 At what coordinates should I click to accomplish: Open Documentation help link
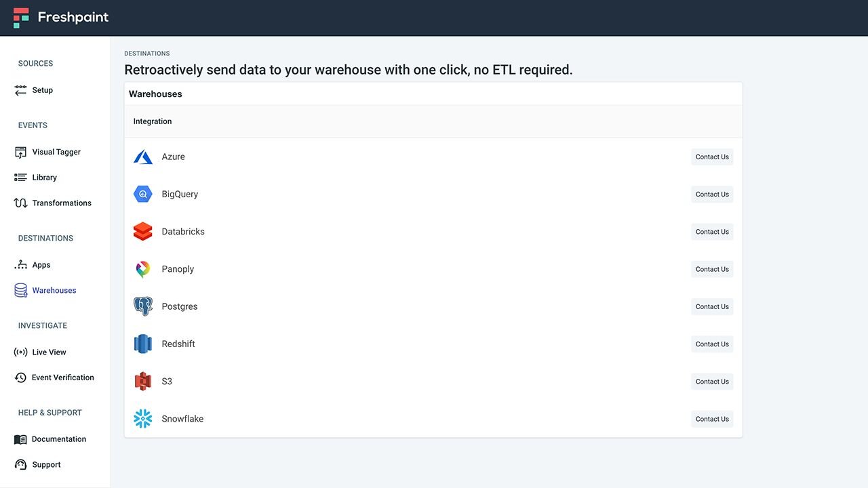(x=58, y=439)
